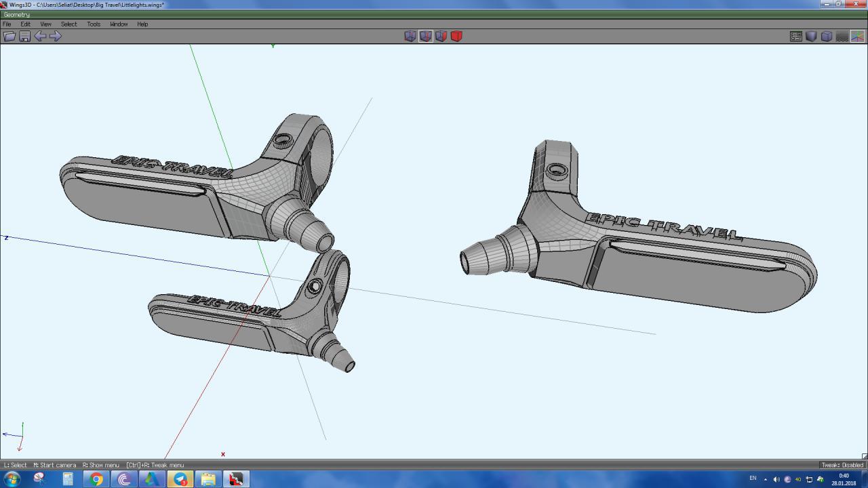
Task: Redo with right arrow toolbar icon
Action: coord(55,36)
